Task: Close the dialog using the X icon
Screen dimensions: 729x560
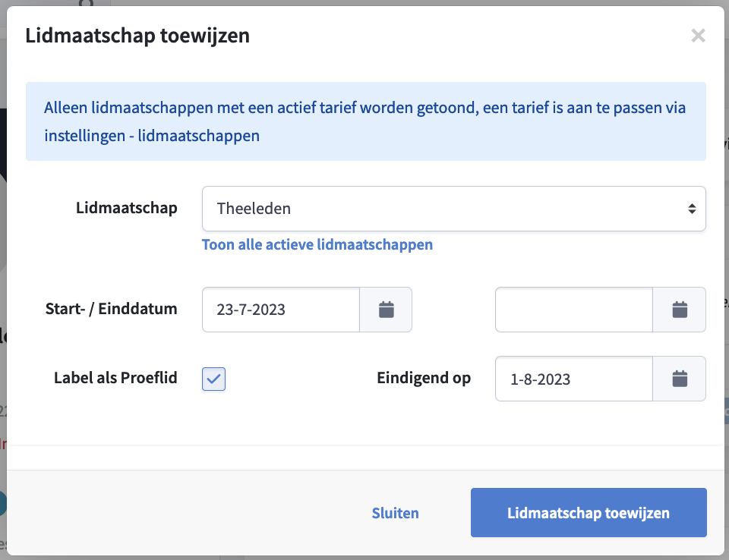Action: tap(698, 36)
